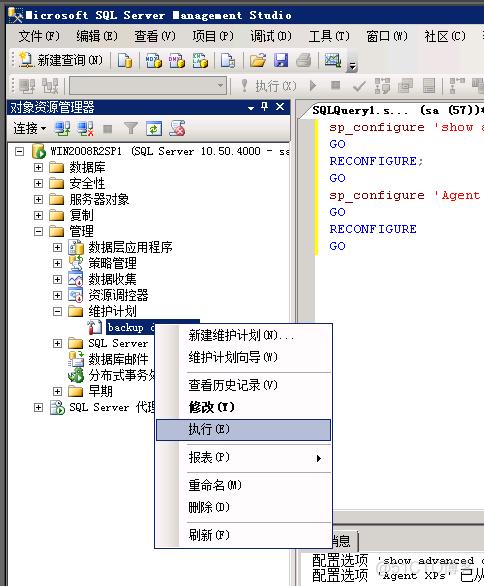Click the Execute (执行) toolbar button
Viewport: 484px width, 586px height.
(268, 86)
